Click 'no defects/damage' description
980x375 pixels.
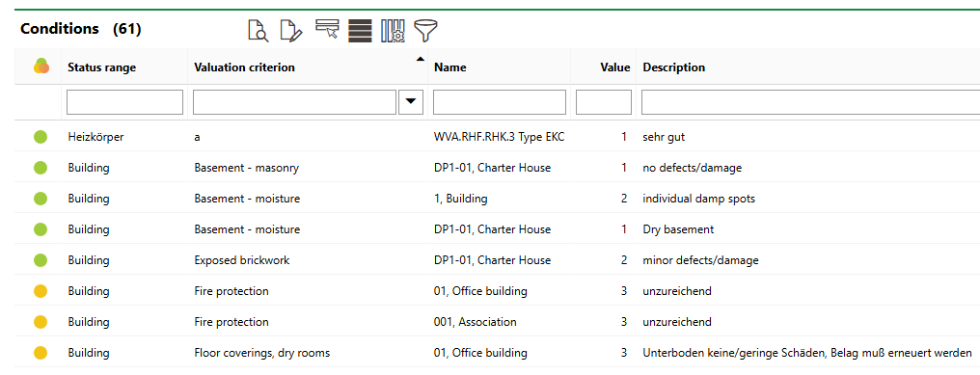[693, 168]
